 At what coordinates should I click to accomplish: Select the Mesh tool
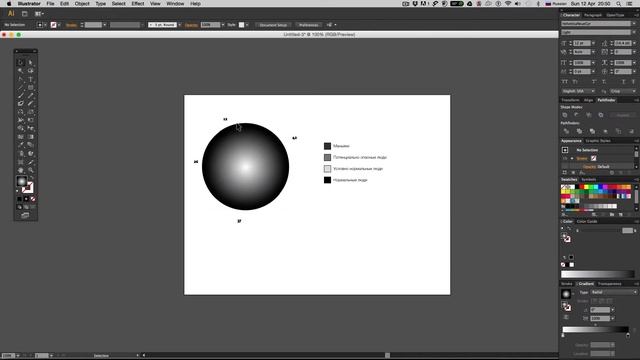point(21,137)
